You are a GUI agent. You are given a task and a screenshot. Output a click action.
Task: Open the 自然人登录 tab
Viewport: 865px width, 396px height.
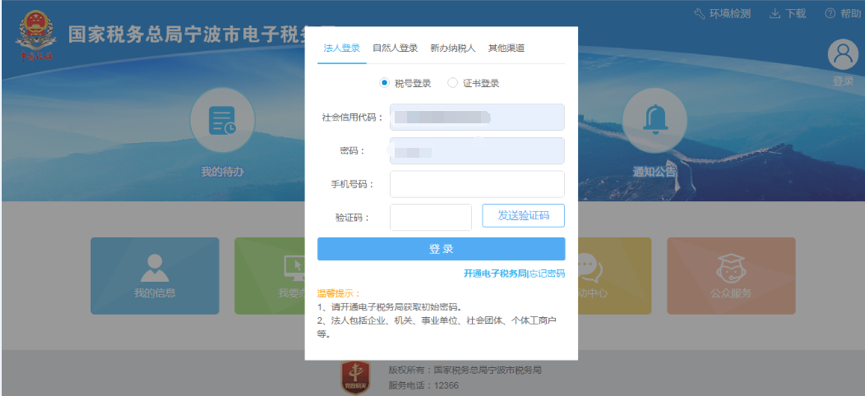click(395, 48)
